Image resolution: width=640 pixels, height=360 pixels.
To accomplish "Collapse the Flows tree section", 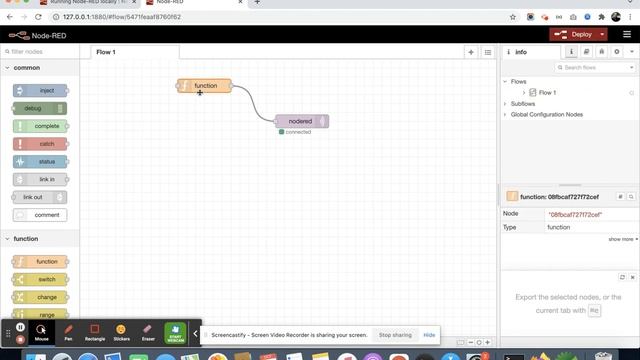I will pyautogui.click(x=505, y=82).
